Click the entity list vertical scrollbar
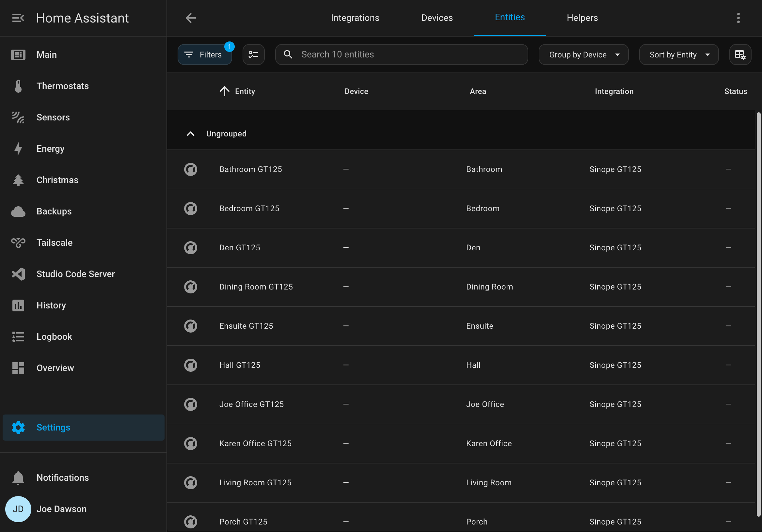Viewport: 762px width, 532px height. pos(758,315)
